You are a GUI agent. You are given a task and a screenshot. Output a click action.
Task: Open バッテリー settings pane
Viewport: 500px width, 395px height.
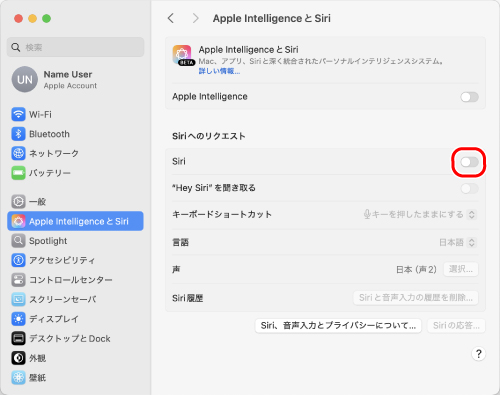tap(75, 173)
